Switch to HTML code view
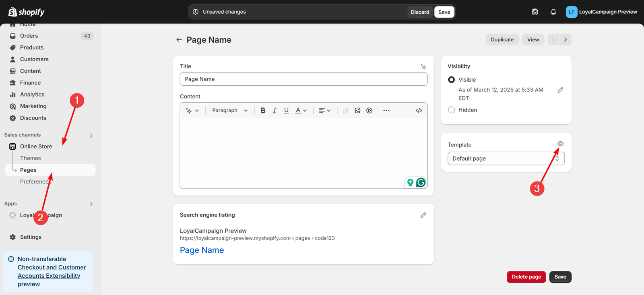644x295 pixels. tap(419, 110)
